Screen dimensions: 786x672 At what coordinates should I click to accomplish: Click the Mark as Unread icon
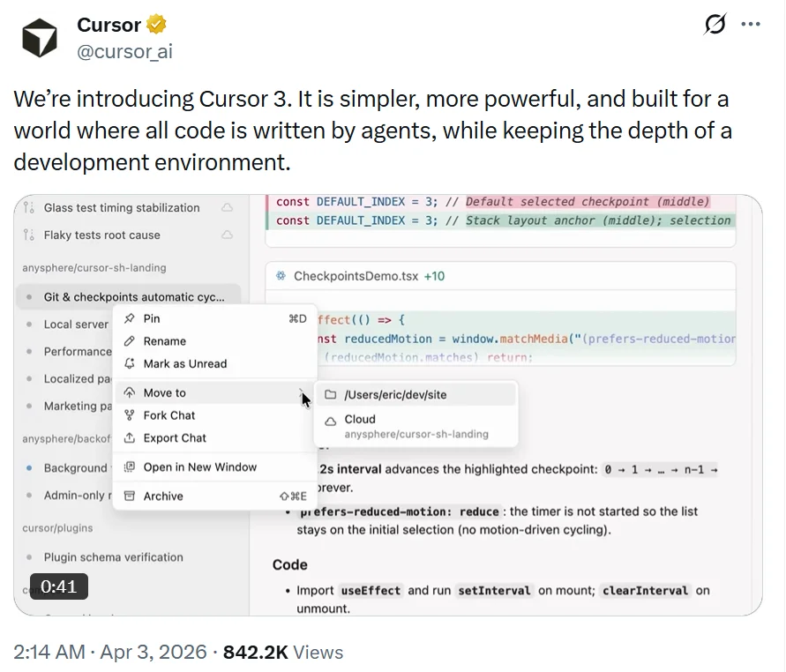(130, 363)
